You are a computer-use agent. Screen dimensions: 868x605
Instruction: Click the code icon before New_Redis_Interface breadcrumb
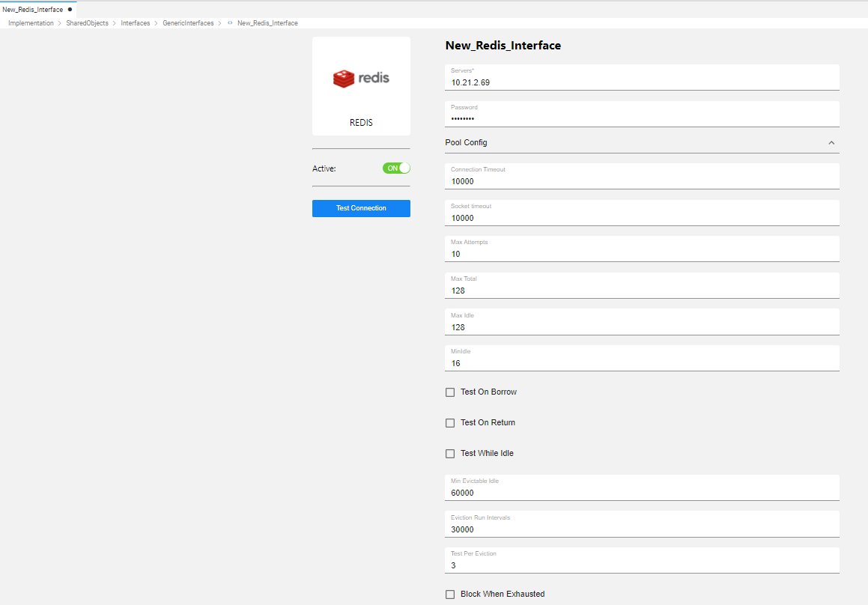point(230,23)
